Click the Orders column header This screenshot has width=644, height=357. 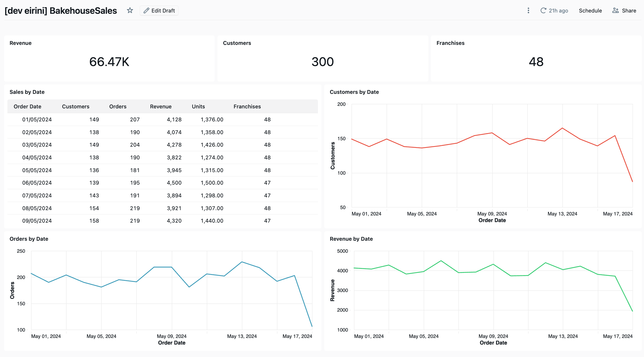(x=118, y=106)
